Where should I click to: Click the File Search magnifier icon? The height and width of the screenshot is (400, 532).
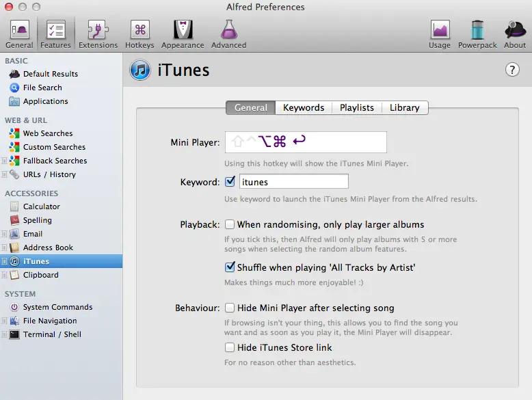(14, 88)
